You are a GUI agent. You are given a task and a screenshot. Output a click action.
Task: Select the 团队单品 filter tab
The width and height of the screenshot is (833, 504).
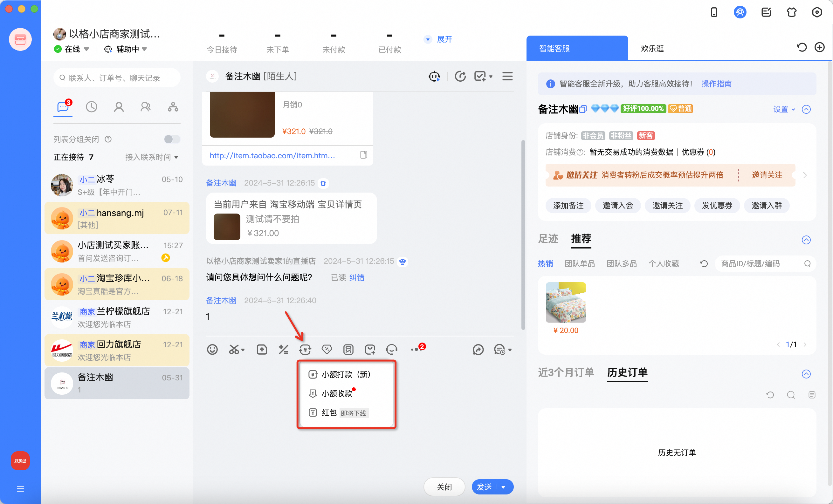[x=580, y=263]
